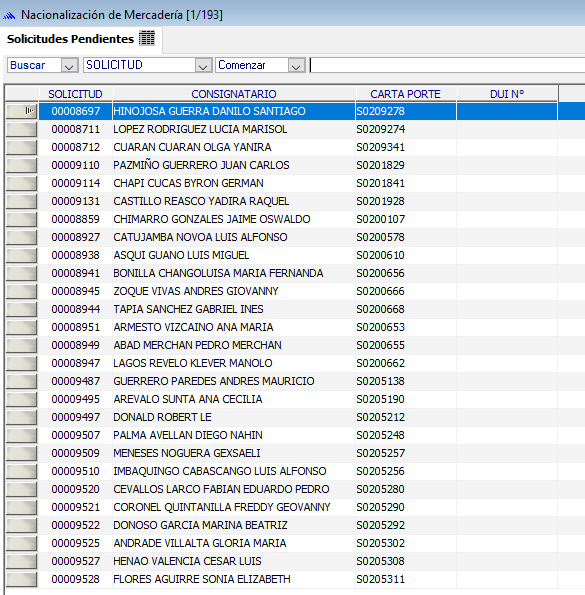Open the Solicitudes Pendientes tab
Screen dimensions: 585x595
point(81,39)
